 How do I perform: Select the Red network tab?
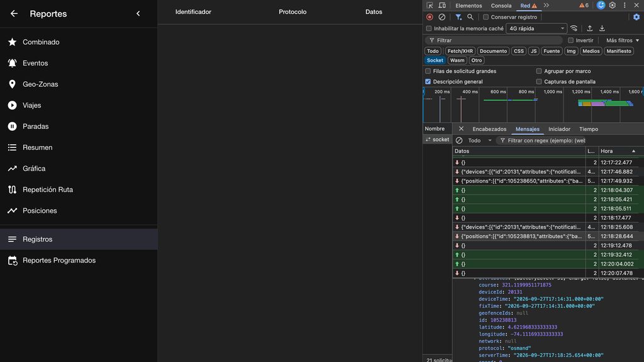click(x=528, y=6)
